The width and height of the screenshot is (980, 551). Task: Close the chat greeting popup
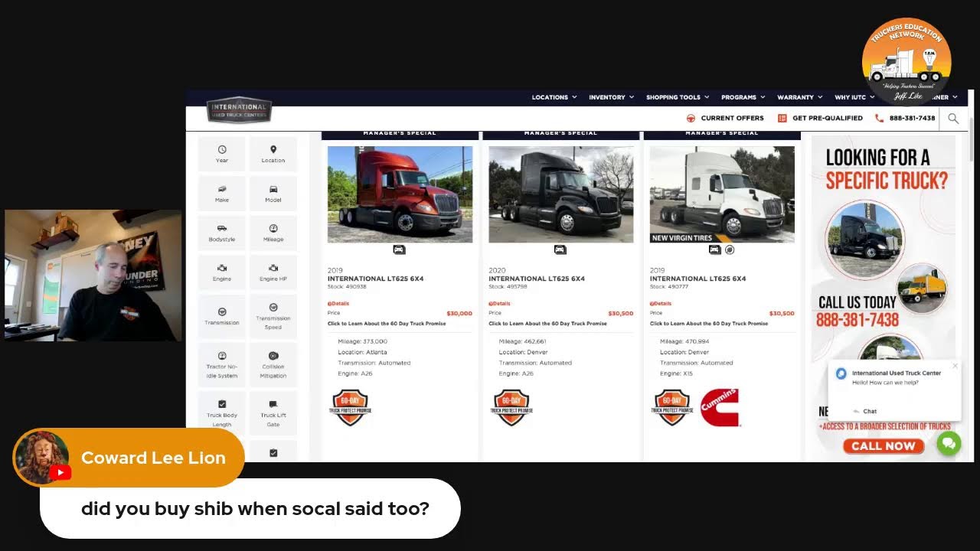tap(955, 366)
